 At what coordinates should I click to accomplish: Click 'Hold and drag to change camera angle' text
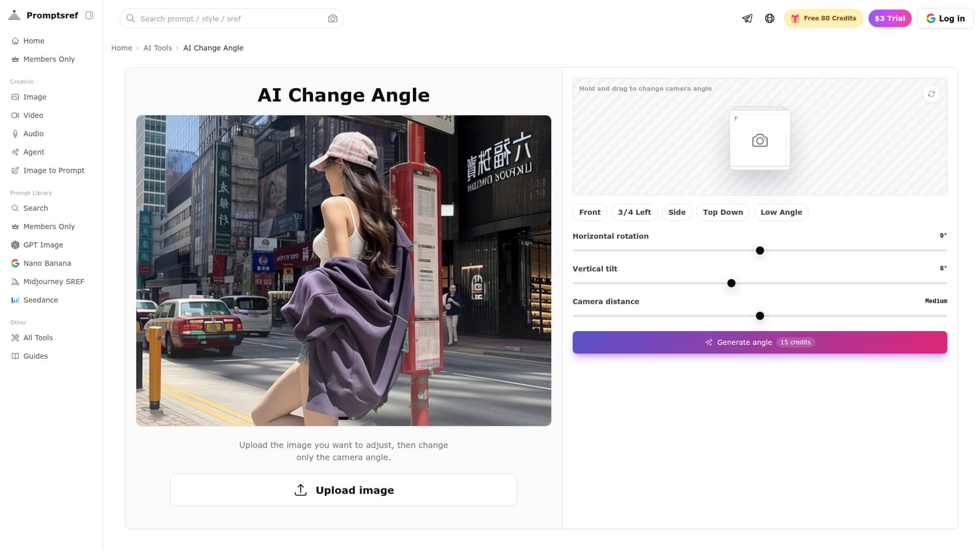pyautogui.click(x=645, y=89)
